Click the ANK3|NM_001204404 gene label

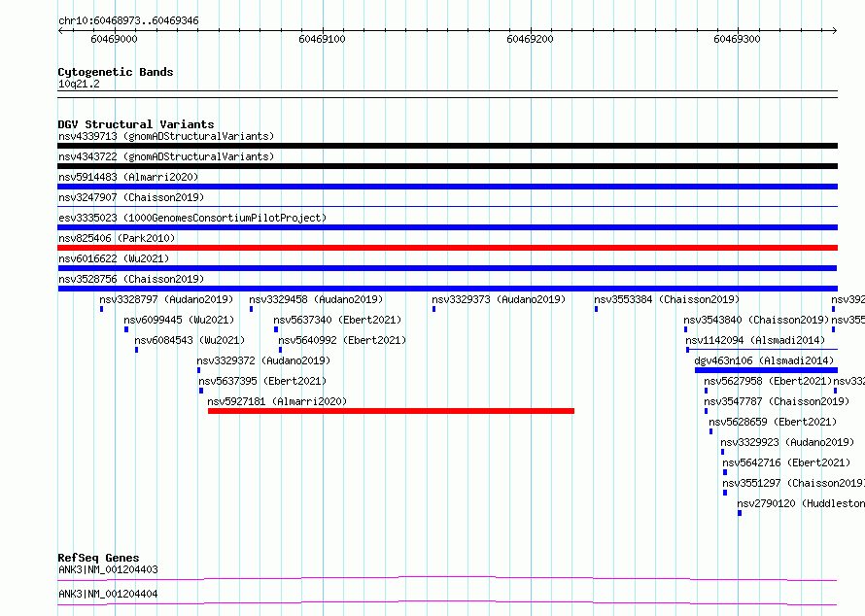tap(108, 594)
